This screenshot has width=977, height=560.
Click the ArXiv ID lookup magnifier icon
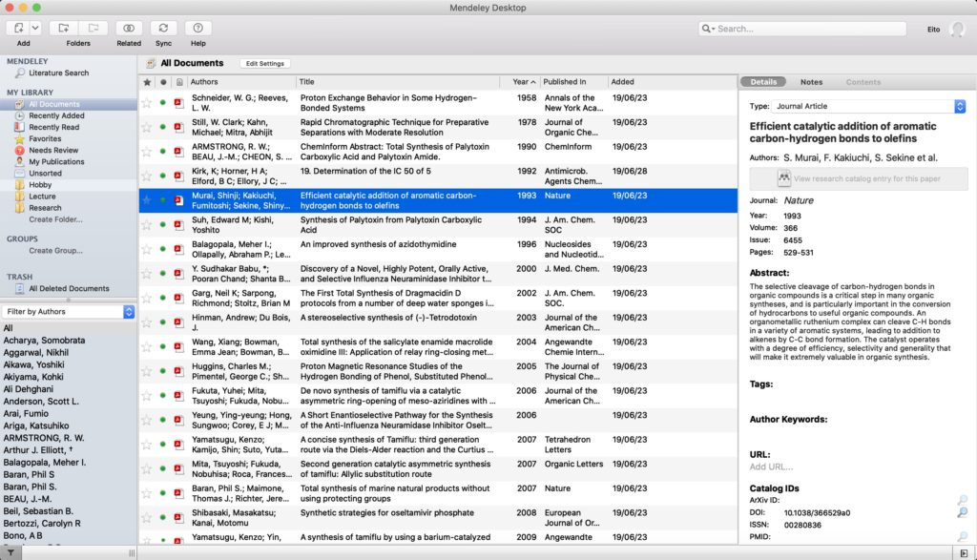963,500
